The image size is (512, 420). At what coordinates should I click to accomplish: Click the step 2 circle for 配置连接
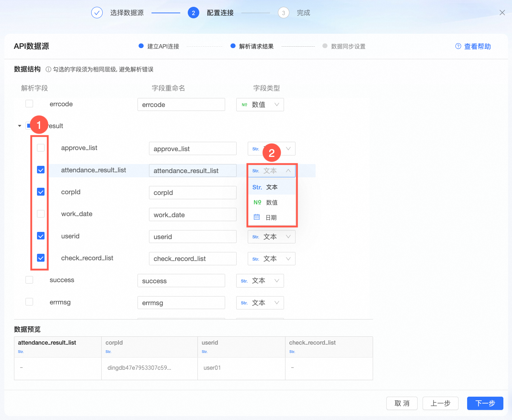(194, 13)
